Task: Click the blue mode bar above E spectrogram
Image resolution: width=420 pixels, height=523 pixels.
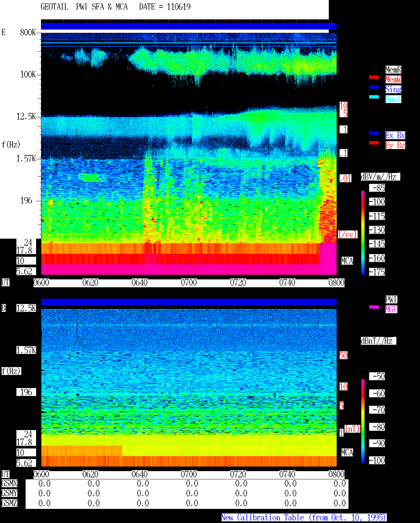Action: (189, 26)
